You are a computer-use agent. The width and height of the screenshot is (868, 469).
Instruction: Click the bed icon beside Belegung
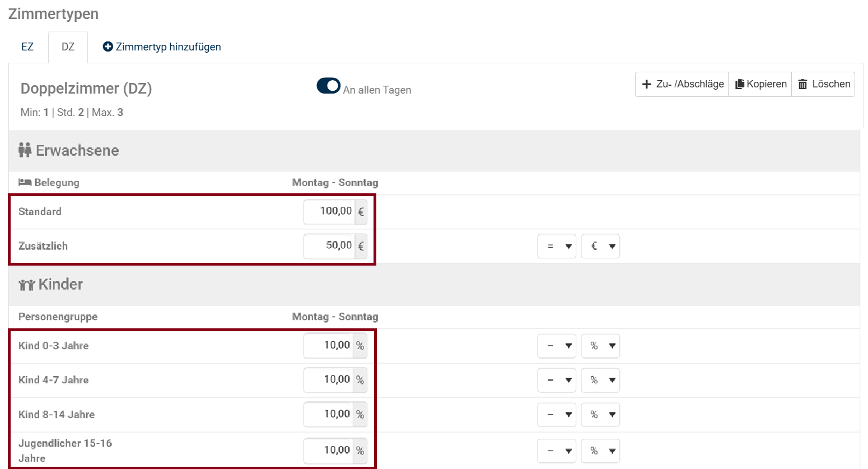click(x=25, y=182)
